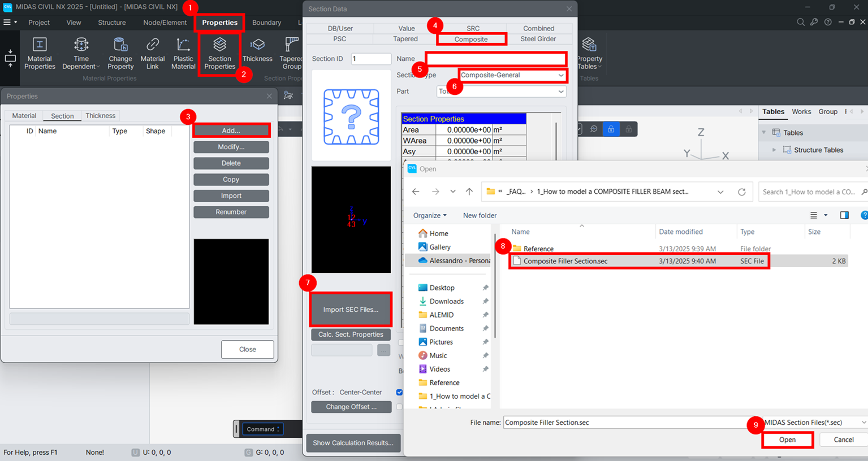Sort files by Date modified column
868x461 pixels.
click(681, 232)
